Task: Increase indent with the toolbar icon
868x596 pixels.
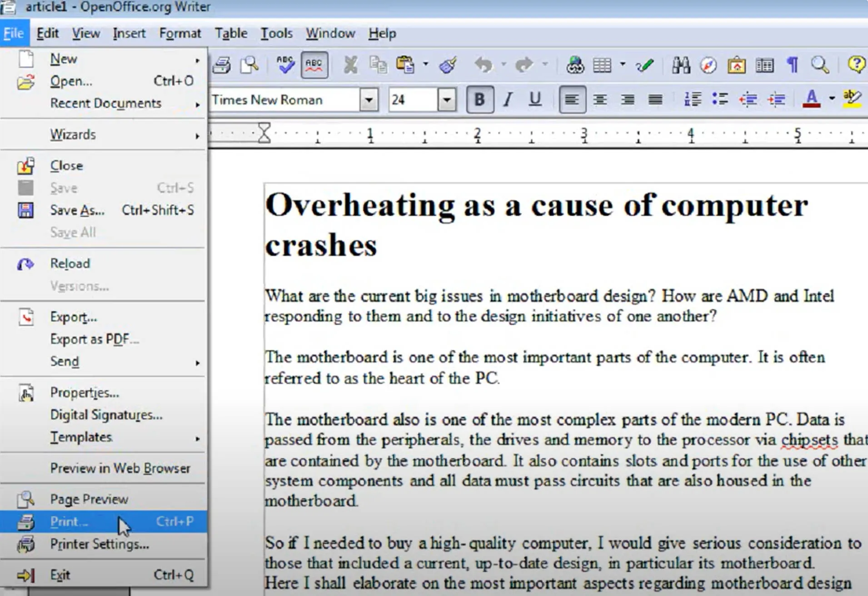Action: 776,99
